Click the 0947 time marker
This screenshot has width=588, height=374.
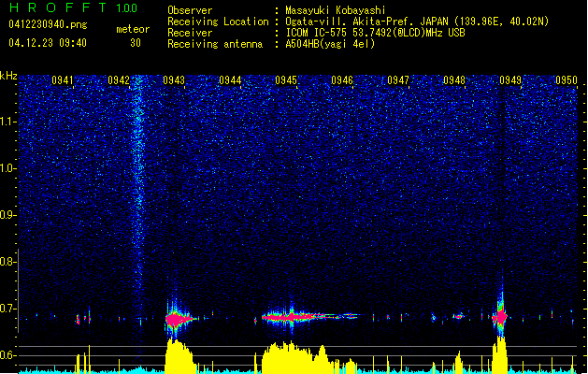click(x=398, y=80)
